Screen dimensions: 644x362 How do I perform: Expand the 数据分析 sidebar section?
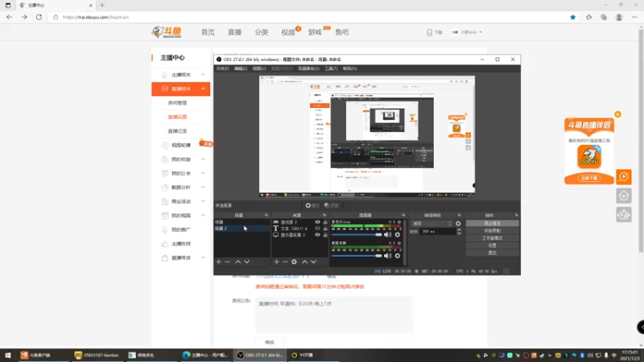[x=203, y=187]
